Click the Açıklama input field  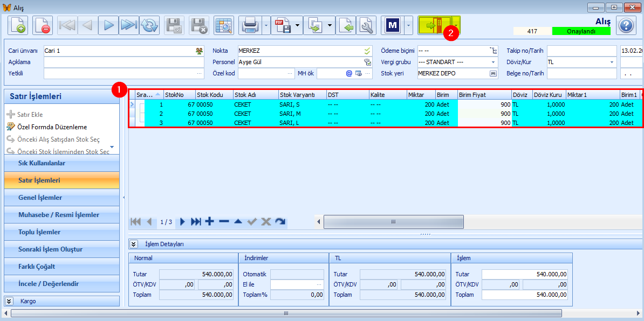tap(124, 62)
